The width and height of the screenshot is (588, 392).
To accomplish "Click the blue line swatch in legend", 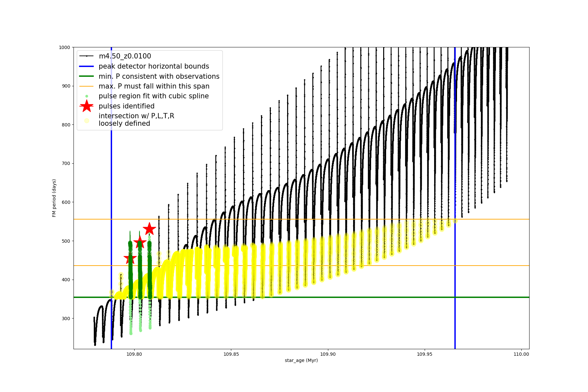I will [x=87, y=66].
